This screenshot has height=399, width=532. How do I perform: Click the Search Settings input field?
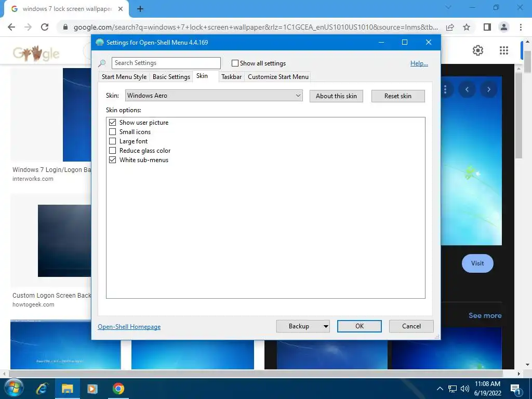click(166, 63)
